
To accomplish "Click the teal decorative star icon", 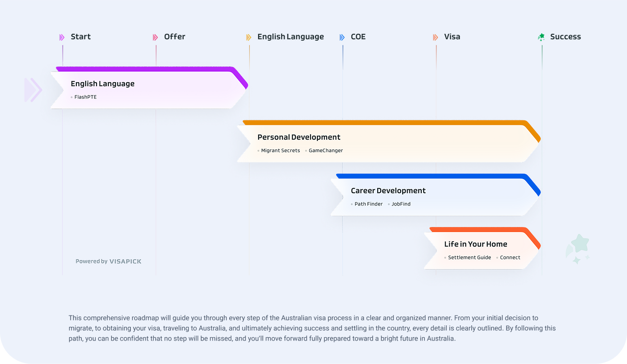I will coord(578,249).
